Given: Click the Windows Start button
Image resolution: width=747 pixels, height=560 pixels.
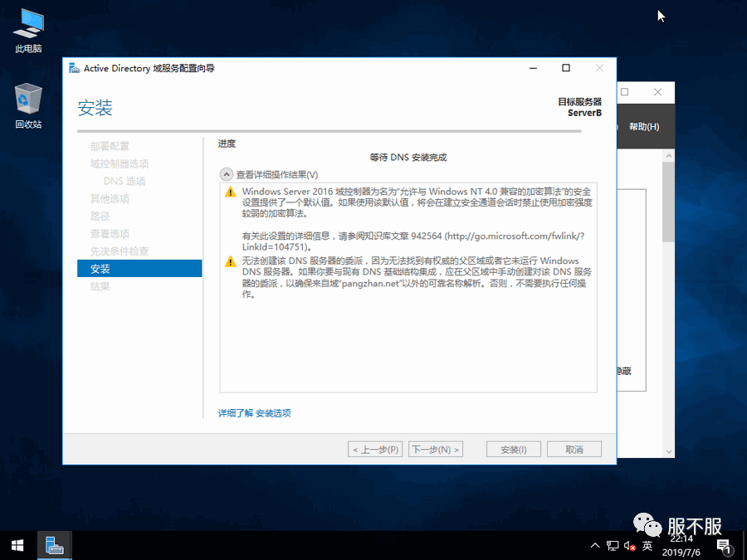Looking at the screenshot, I should 17,546.
